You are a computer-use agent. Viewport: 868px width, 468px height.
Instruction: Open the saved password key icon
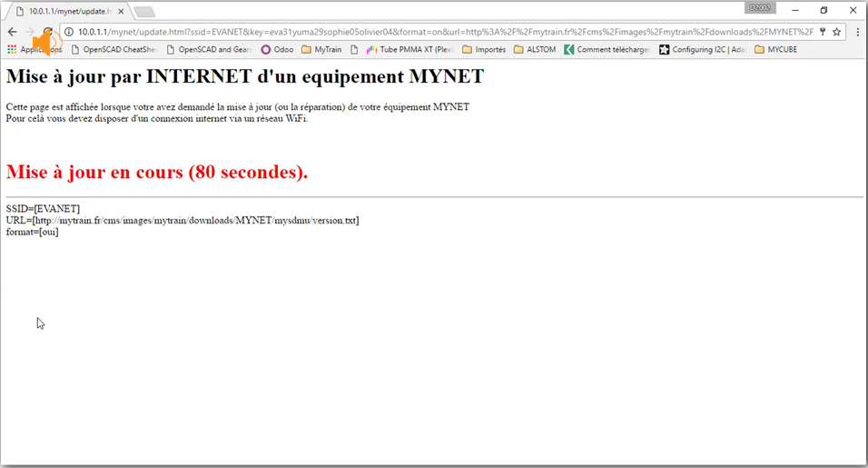click(x=823, y=32)
